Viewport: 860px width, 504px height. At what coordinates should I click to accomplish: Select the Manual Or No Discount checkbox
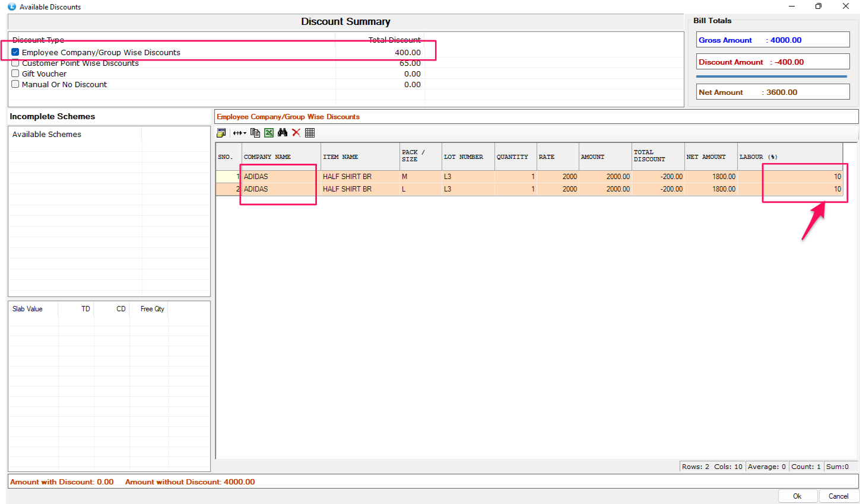click(x=15, y=84)
